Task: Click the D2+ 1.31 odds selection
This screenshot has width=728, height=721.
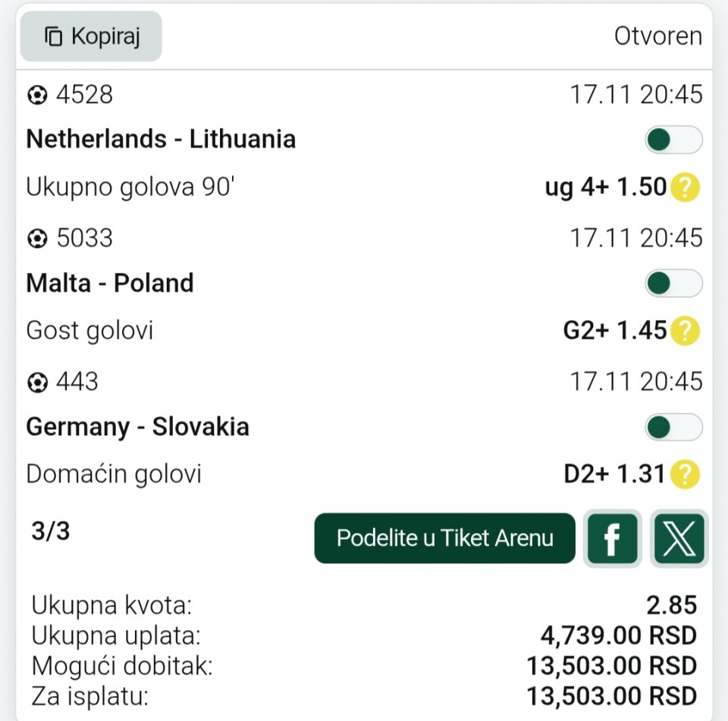Action: [x=614, y=475]
